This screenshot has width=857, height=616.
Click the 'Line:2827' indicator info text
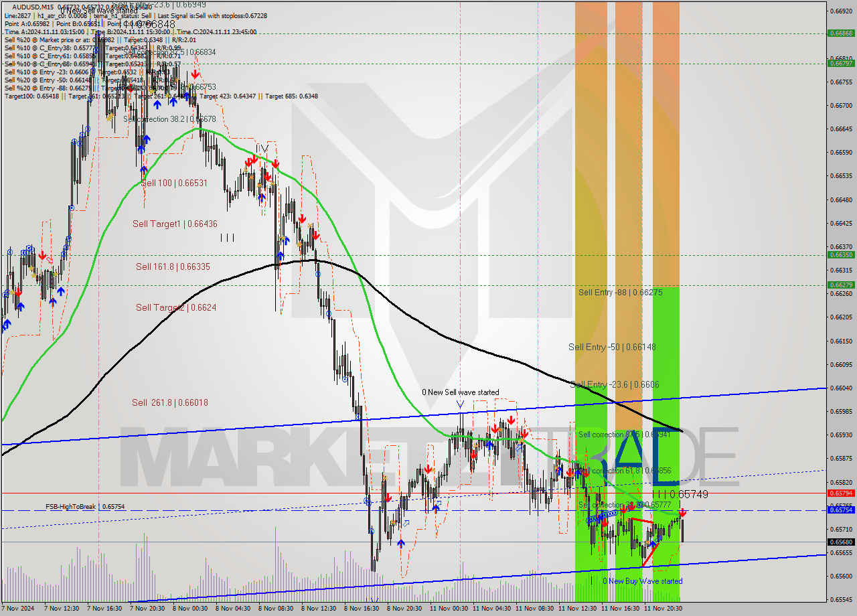coord(19,15)
